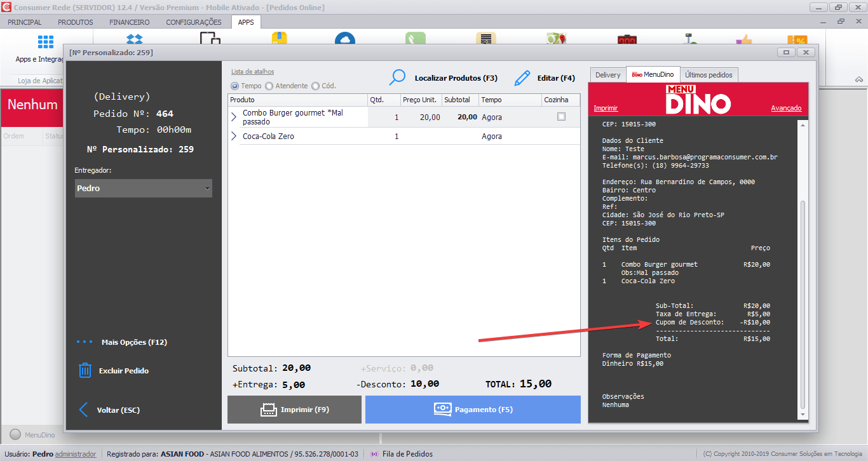
Task: Click the Imprimir link in MenuDino header
Action: click(606, 108)
